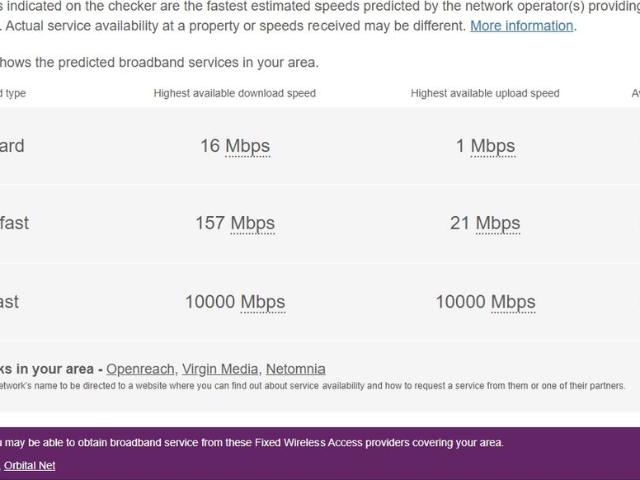Image resolution: width=640 pixels, height=480 pixels.
Task: Click Mbps abbreviation beside 16 download speed
Action: tap(247, 146)
